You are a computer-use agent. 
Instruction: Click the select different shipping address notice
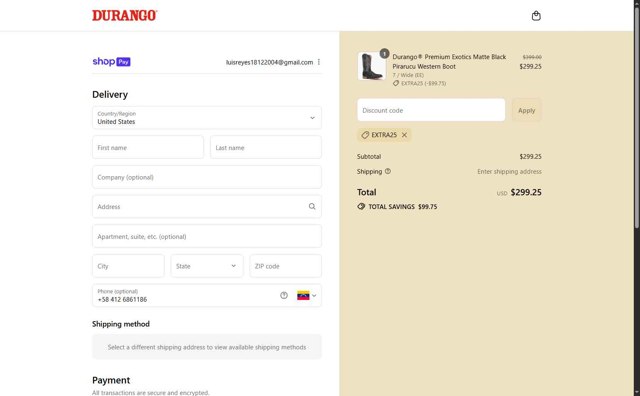coord(207,347)
